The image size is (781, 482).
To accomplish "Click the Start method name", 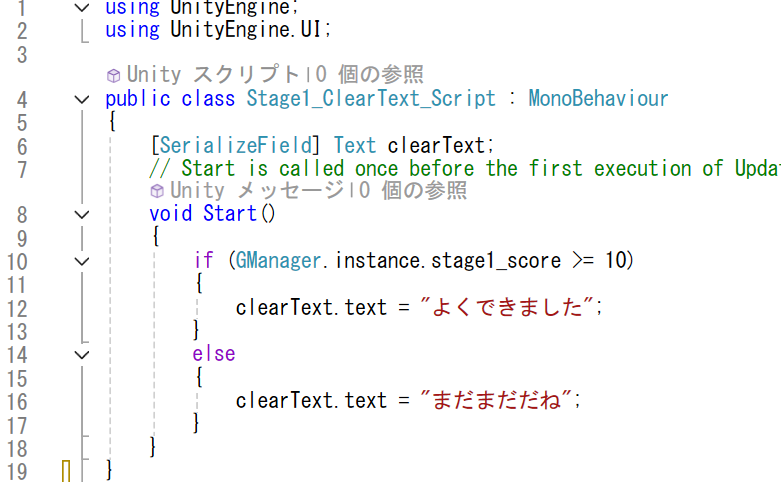I will [230, 214].
